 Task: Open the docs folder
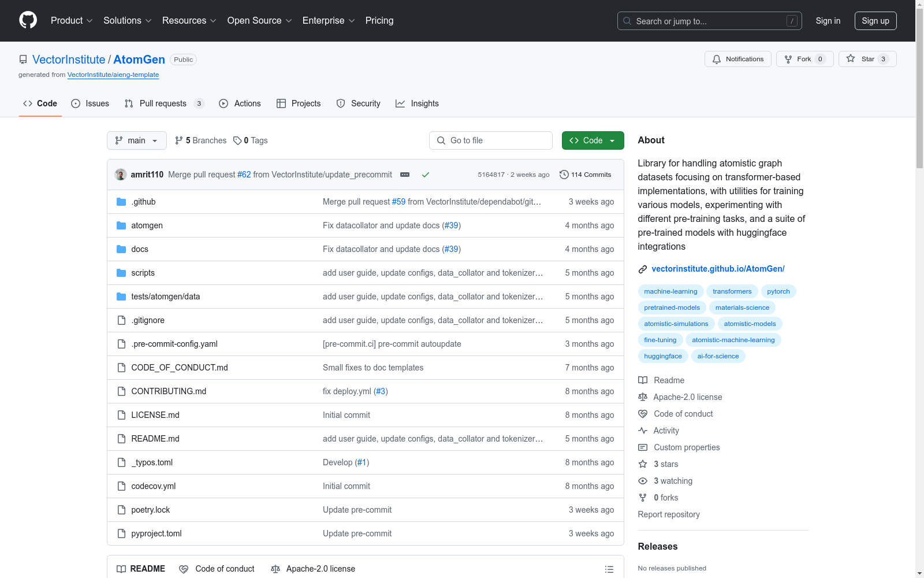pos(140,249)
